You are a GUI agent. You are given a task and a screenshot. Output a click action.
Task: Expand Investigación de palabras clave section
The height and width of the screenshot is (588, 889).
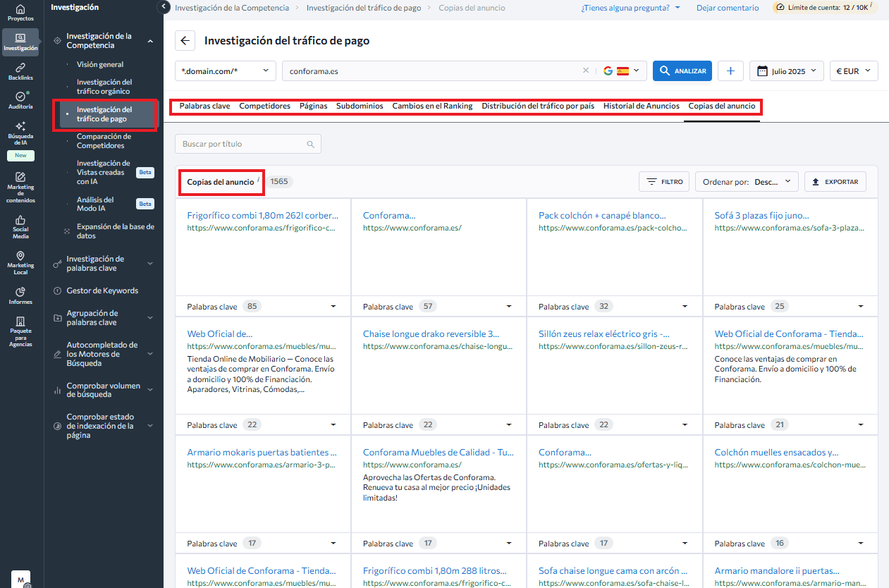coord(150,264)
